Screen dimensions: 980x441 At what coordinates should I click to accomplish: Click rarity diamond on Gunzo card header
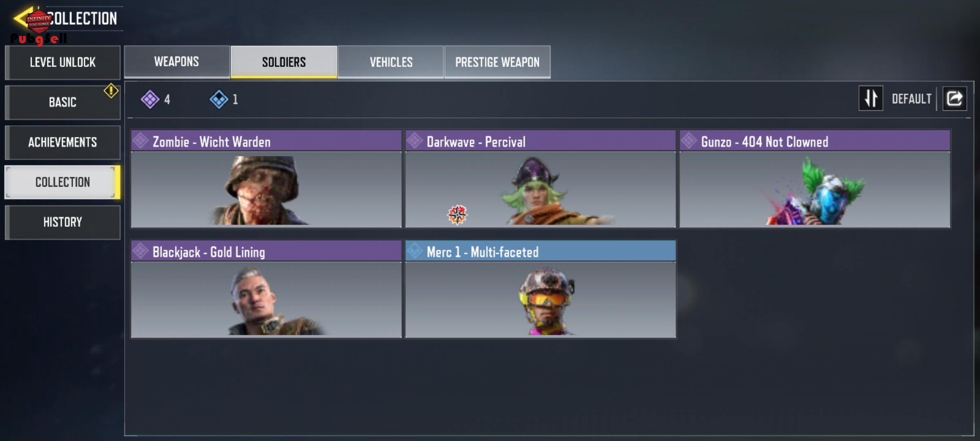pyautogui.click(x=689, y=141)
